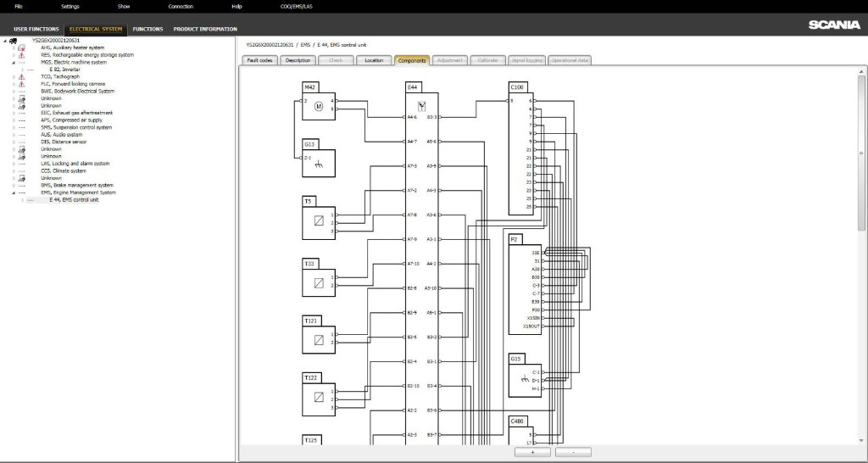Open the Connection menu
The width and height of the screenshot is (868, 463).
pyautogui.click(x=181, y=7)
